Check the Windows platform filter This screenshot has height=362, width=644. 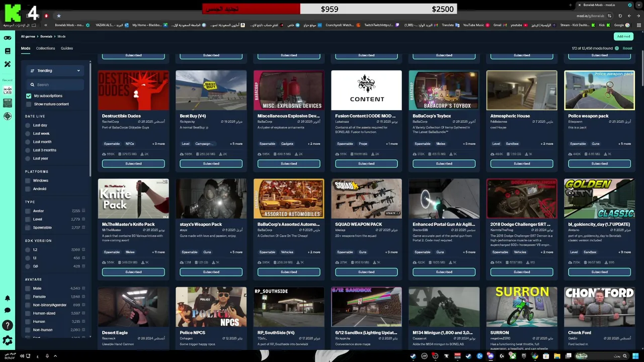pyautogui.click(x=28, y=180)
